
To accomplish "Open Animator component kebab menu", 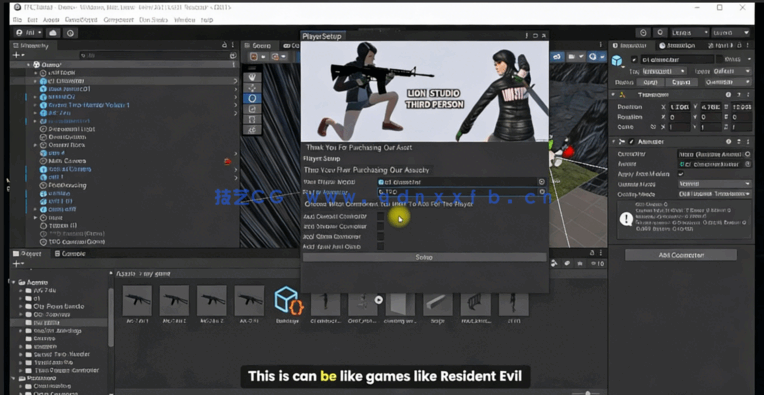I will pos(747,142).
